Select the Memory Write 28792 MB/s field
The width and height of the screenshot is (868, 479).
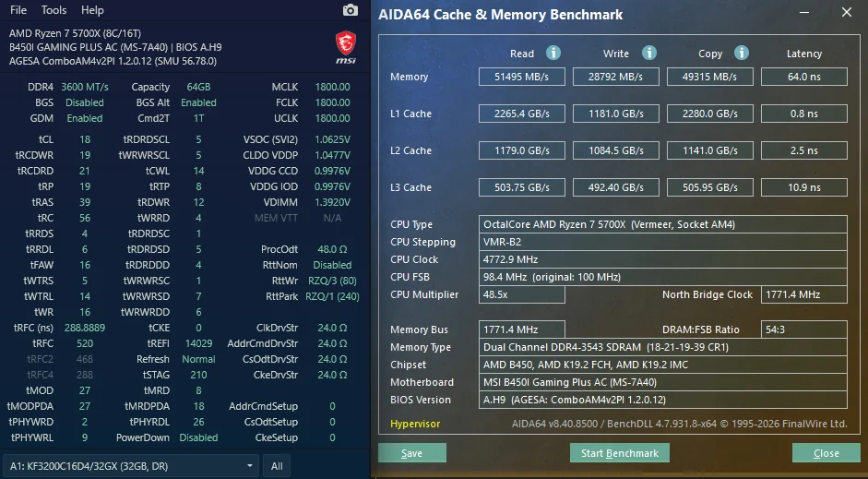[x=615, y=77]
